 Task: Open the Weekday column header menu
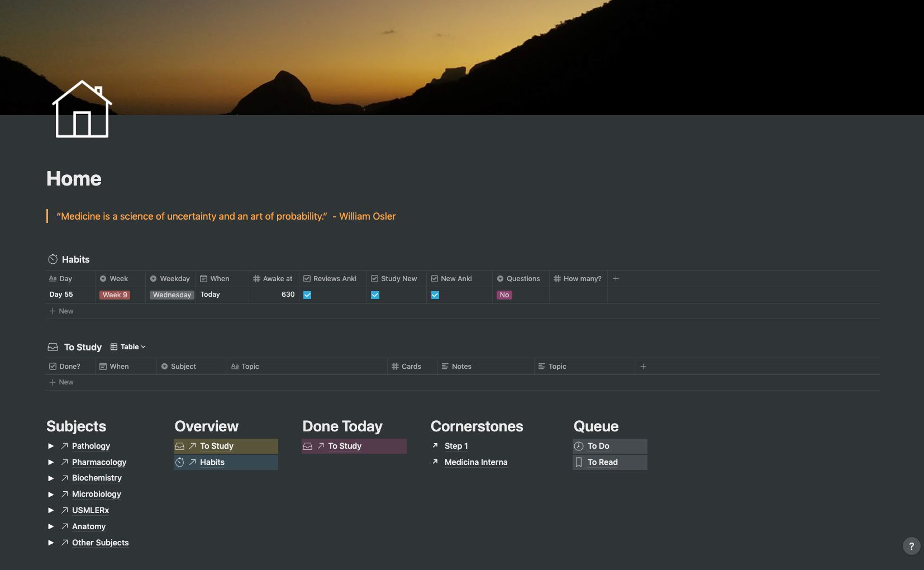pyautogui.click(x=170, y=278)
